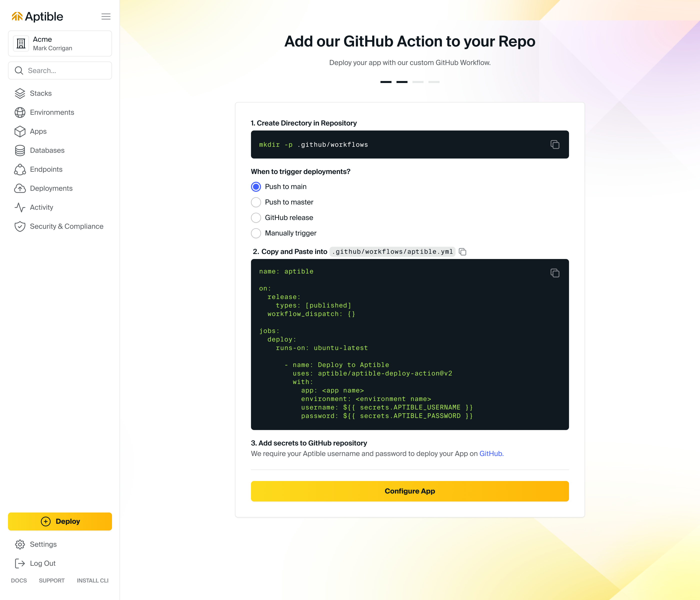The height and width of the screenshot is (600, 700).
Task: Click the Stacks layers icon
Action: tap(20, 93)
